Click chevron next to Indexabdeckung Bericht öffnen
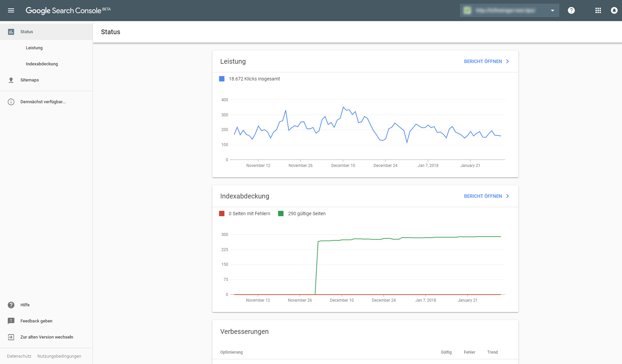This screenshot has height=364, width=622. click(x=508, y=196)
